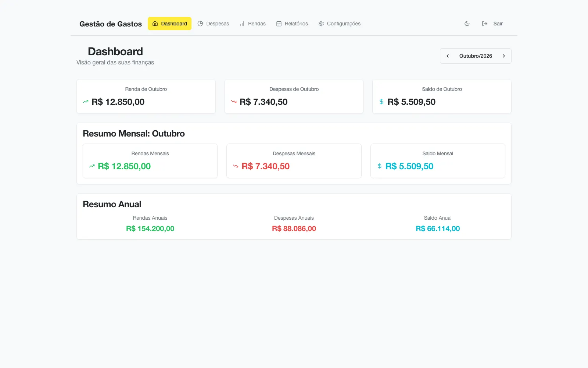Click the Resumo Mensal: Outubro heading
This screenshot has width=588, height=368.
[134, 134]
